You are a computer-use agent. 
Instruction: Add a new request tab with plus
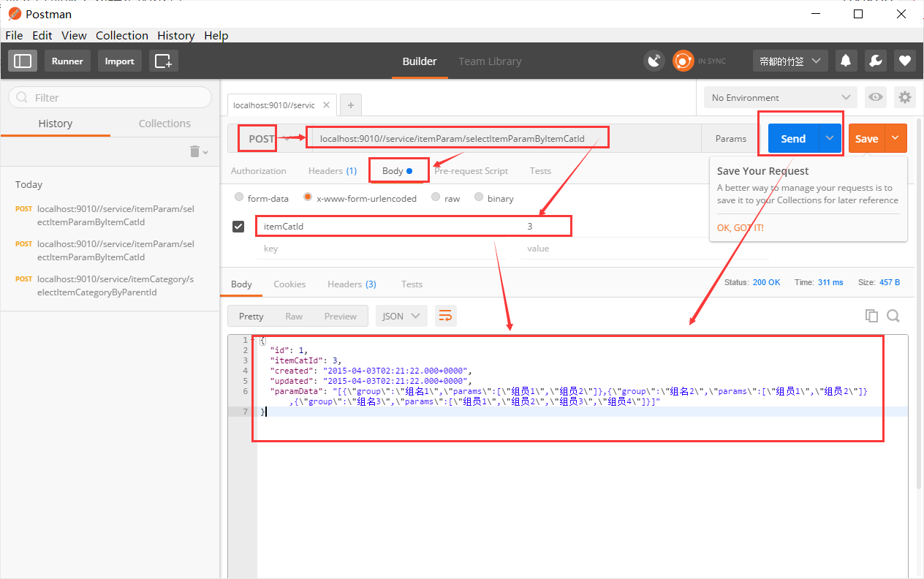pos(351,105)
